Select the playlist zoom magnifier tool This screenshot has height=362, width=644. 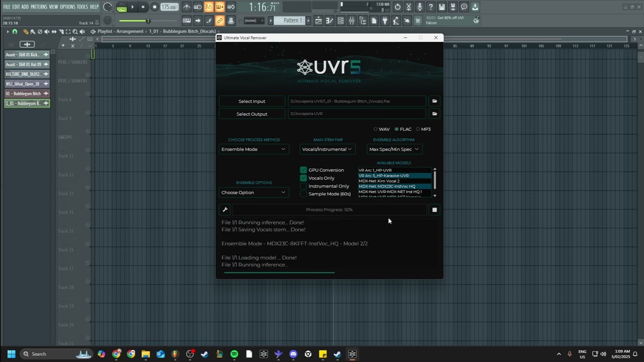pyautogui.click(x=75, y=32)
